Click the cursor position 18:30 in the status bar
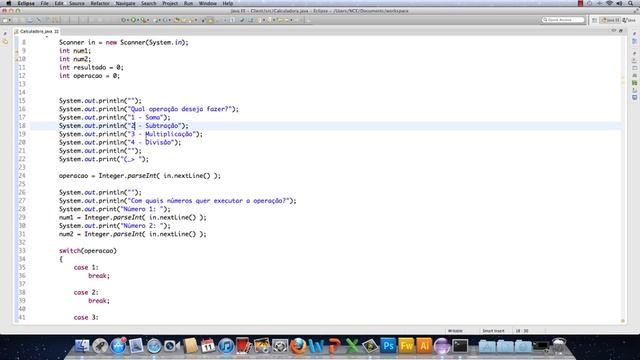Viewport: 640px width, 360px height. pos(522,331)
